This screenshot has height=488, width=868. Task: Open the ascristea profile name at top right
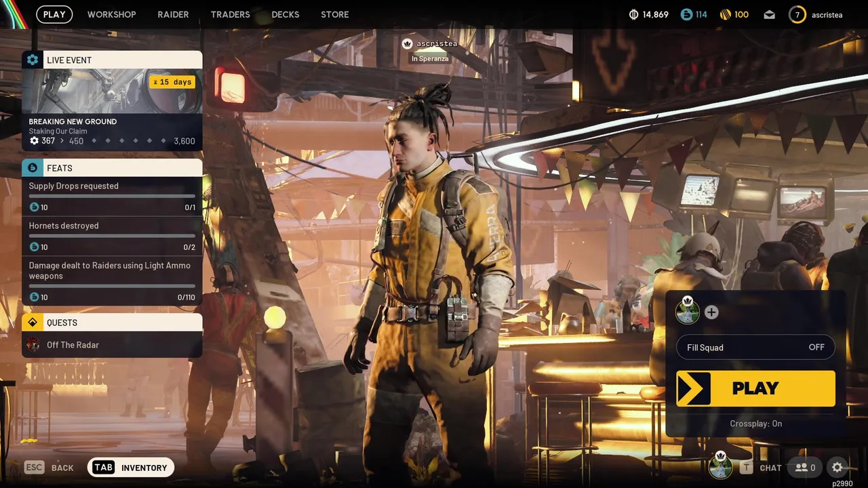(x=827, y=15)
